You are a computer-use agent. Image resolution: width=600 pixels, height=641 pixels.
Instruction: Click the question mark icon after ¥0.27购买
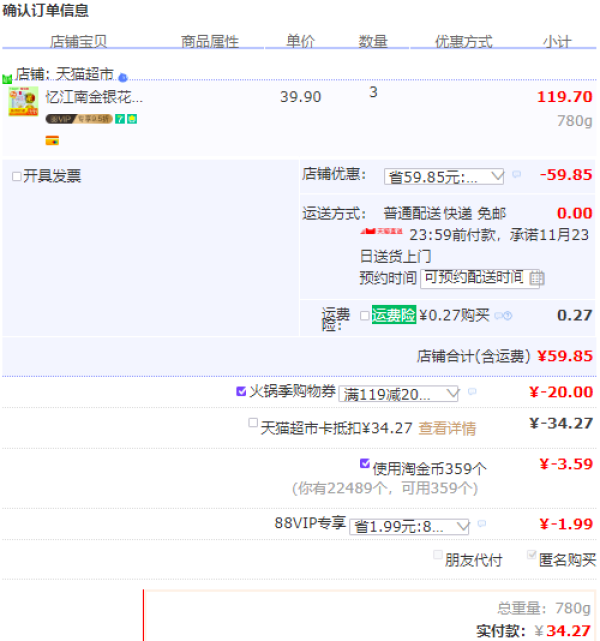click(508, 316)
